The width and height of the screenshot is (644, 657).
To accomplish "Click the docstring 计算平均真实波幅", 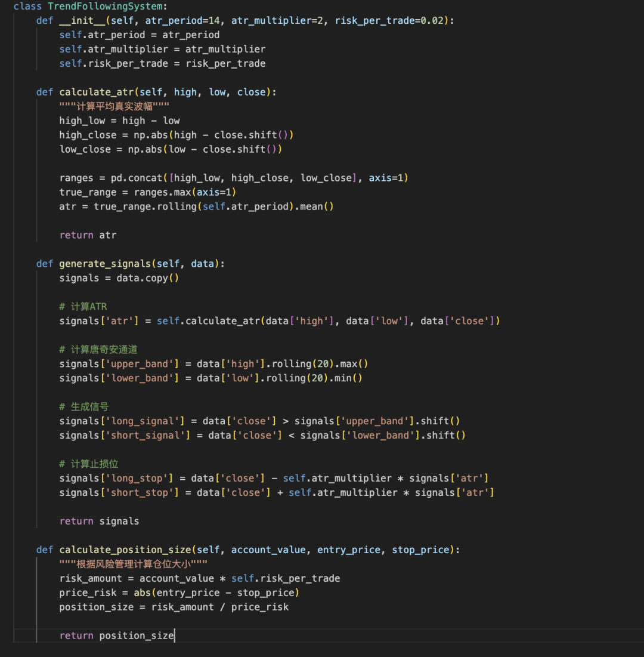I will click(x=114, y=106).
